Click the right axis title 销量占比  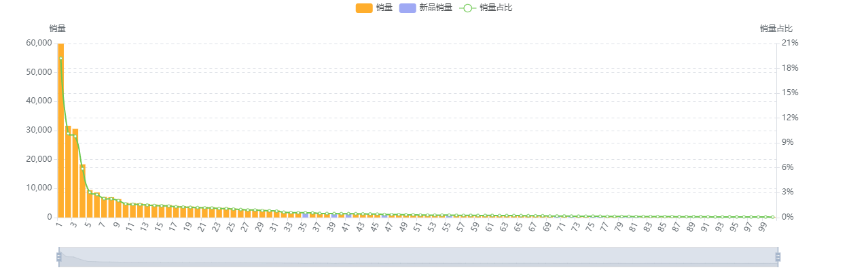click(776, 29)
